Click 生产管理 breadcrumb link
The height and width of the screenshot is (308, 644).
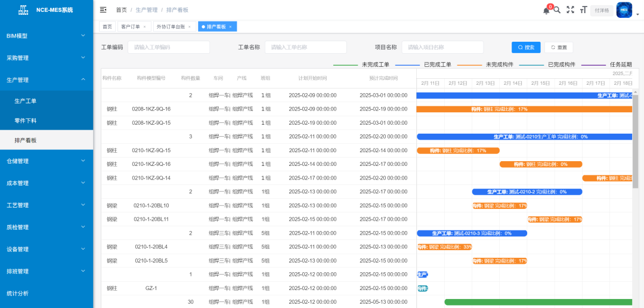coord(147,10)
